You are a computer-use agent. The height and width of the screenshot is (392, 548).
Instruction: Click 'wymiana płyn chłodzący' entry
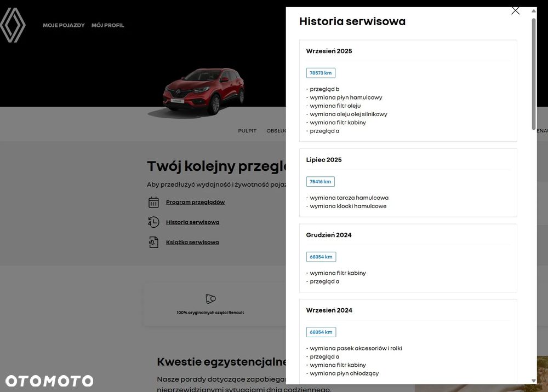point(342,373)
